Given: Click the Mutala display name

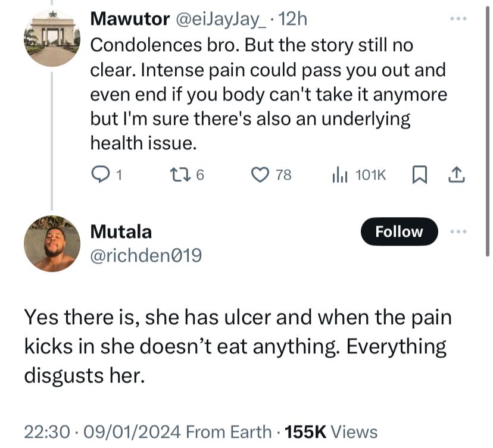Looking at the screenshot, I should (120, 231).
